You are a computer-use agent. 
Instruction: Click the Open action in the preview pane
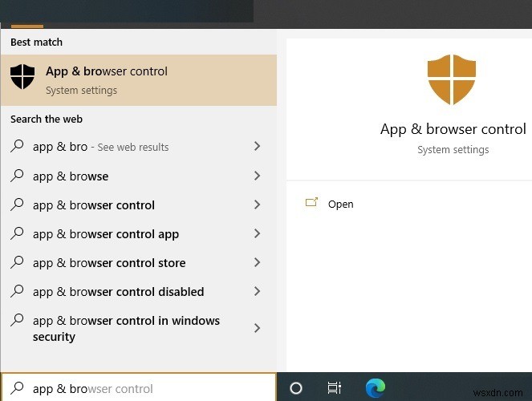[340, 204]
